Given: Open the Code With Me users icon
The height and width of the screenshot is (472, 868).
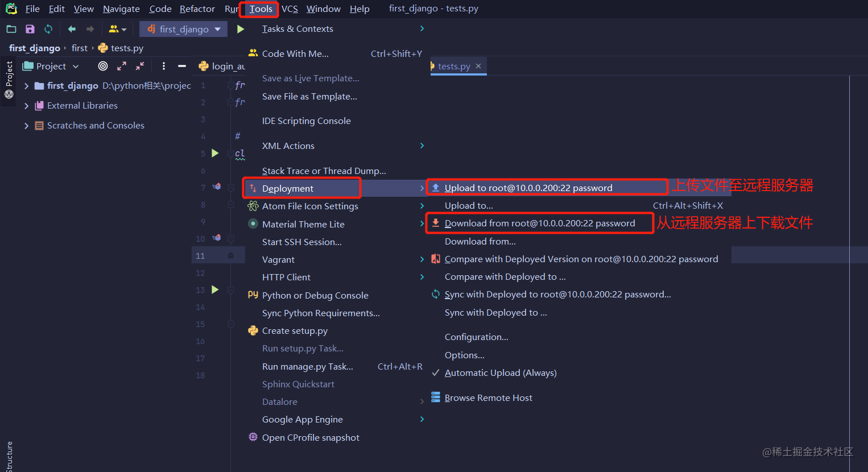Looking at the screenshot, I should pos(117,29).
